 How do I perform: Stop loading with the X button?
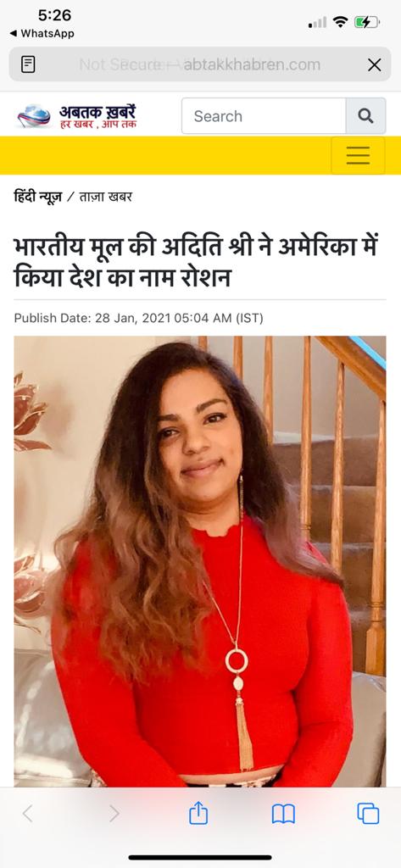pos(375,65)
